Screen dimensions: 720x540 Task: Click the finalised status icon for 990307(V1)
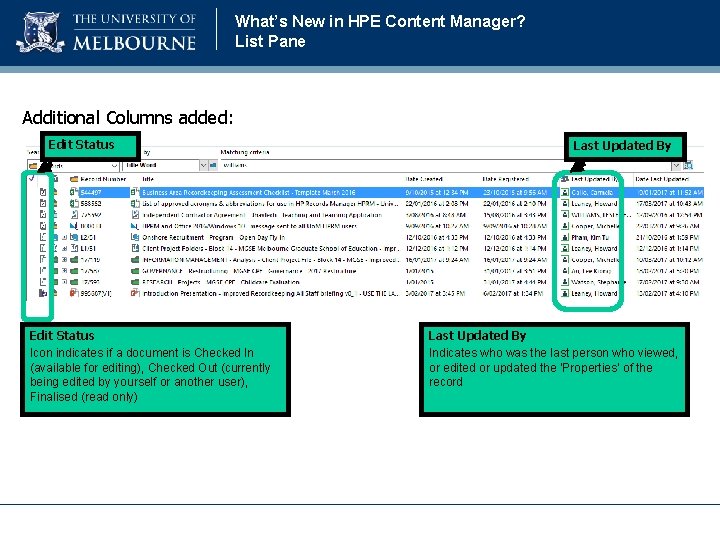click(43, 293)
